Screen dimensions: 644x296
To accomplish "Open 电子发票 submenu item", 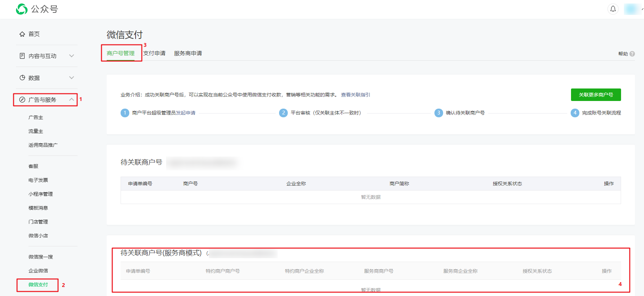I will [x=38, y=180].
